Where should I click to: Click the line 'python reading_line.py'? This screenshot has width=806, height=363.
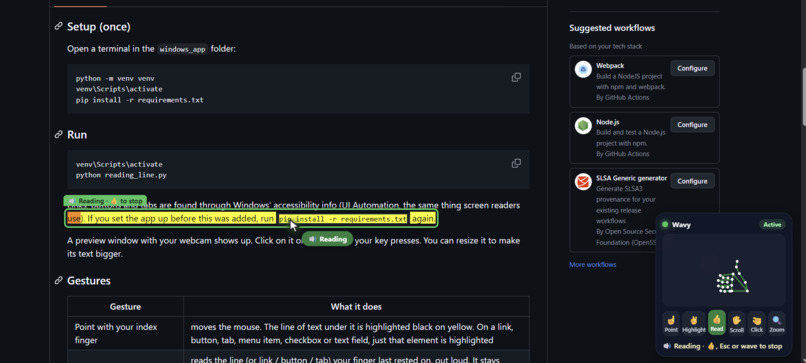pos(121,175)
